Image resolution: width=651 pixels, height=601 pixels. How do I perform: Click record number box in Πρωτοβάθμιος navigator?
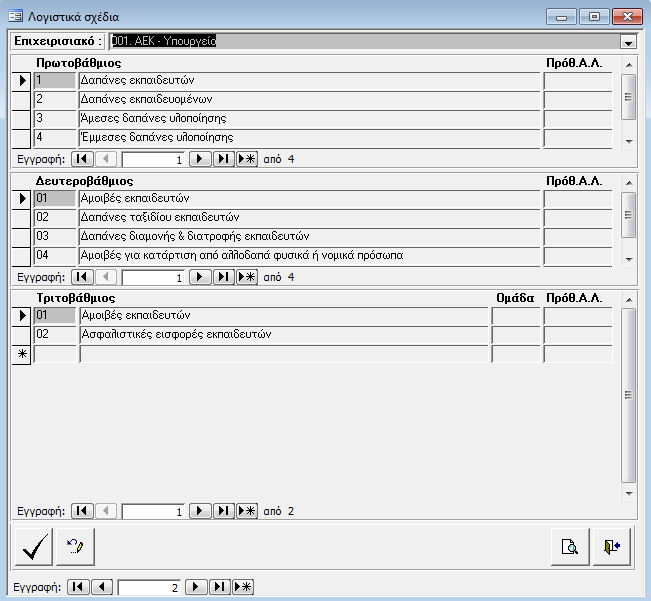(153, 159)
